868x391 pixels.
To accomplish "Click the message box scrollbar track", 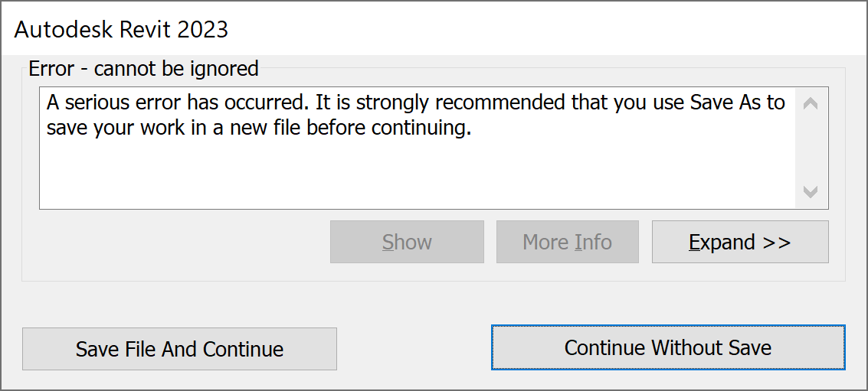I will (x=811, y=147).
